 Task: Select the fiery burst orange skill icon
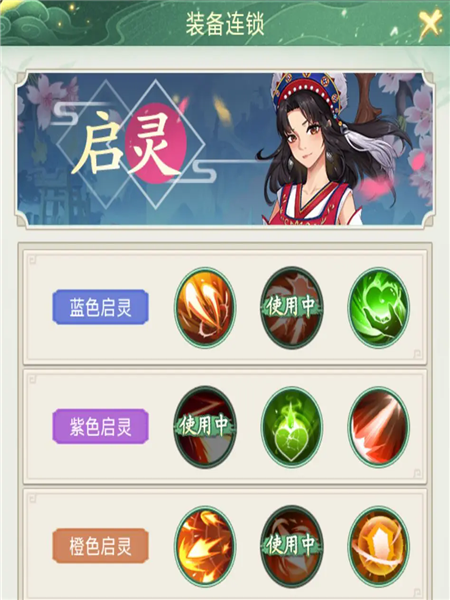(x=205, y=546)
